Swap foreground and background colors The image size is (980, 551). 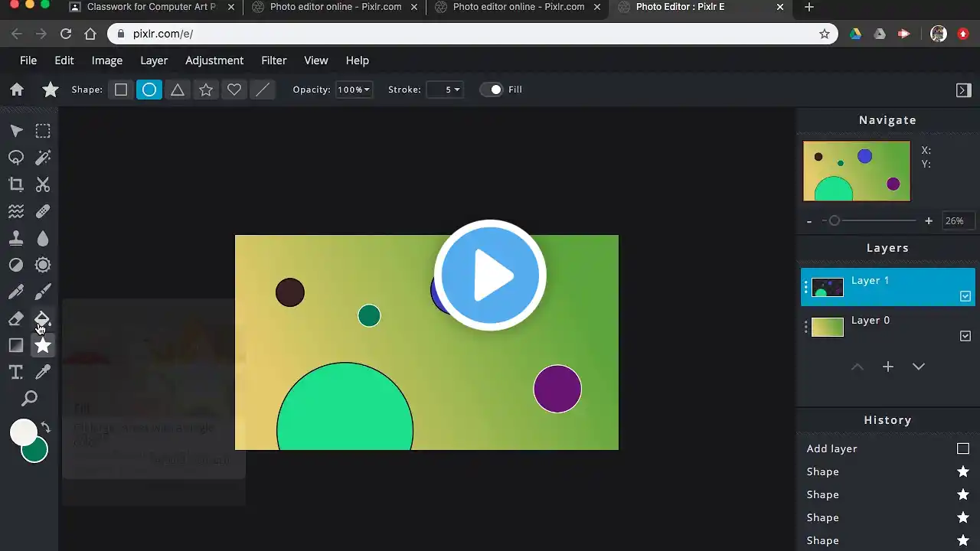coord(46,428)
